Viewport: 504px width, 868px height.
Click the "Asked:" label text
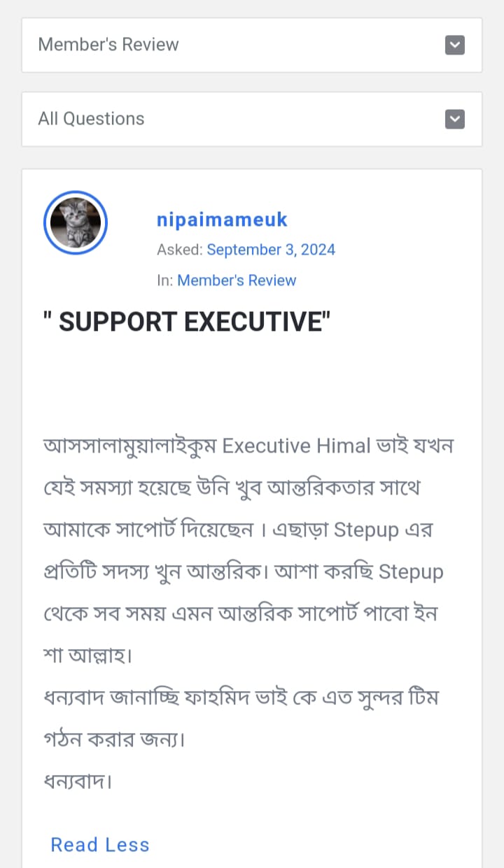point(180,250)
